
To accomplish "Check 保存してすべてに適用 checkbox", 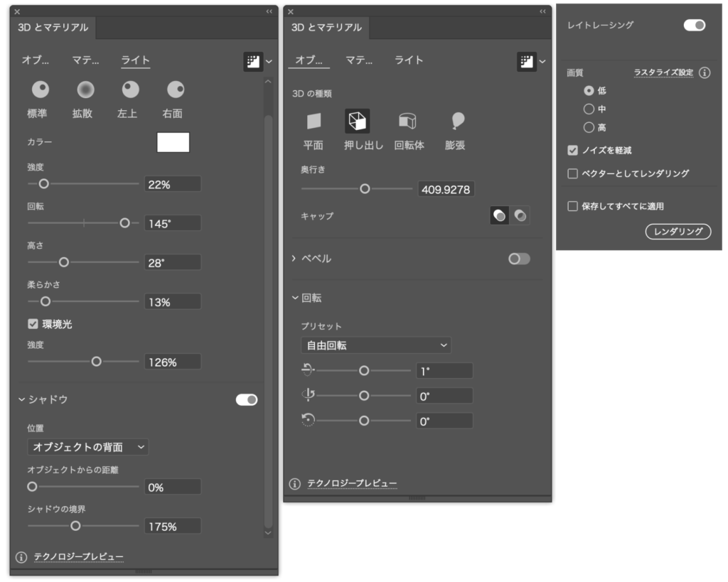I will [572, 206].
